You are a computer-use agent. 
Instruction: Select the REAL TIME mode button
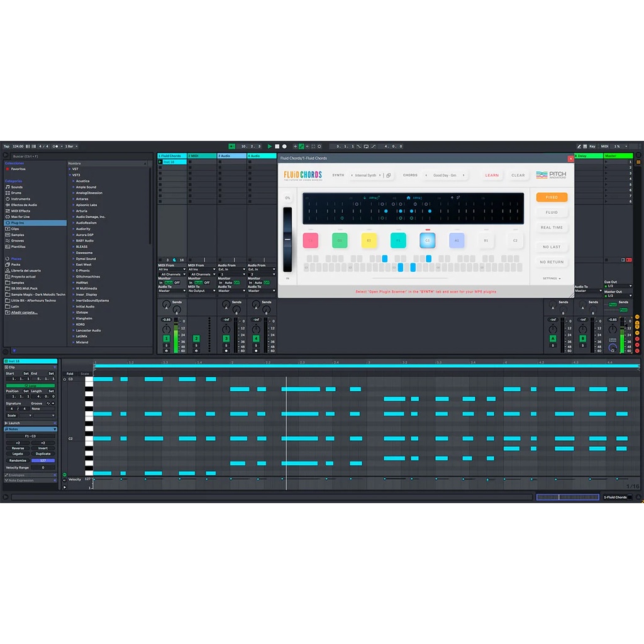click(552, 227)
